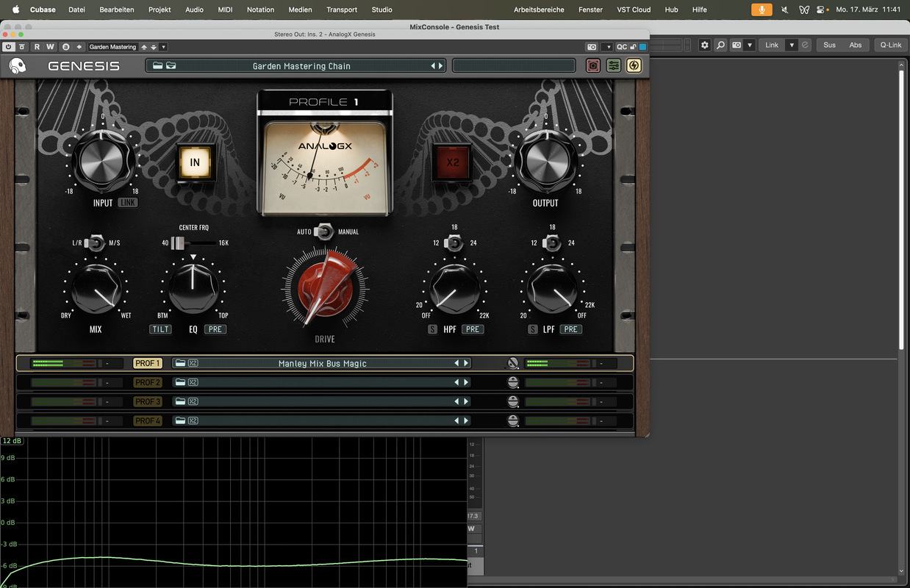Image resolution: width=910 pixels, height=588 pixels.
Task: Click the Sus button in MixConsole
Action: tap(829, 45)
